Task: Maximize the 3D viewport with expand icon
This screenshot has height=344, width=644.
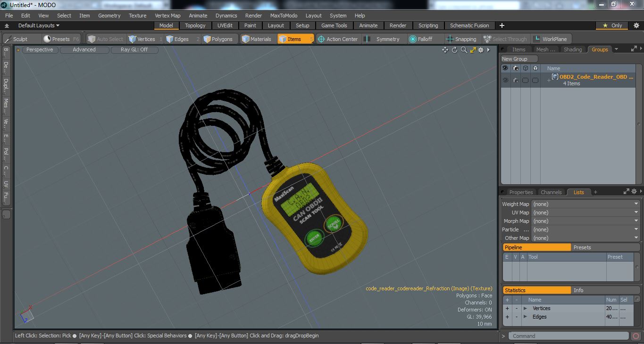Action: [x=473, y=50]
